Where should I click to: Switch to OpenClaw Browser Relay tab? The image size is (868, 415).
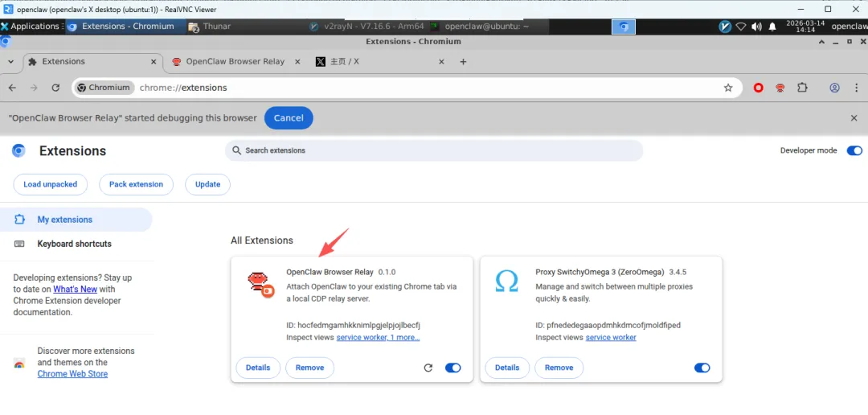point(235,61)
